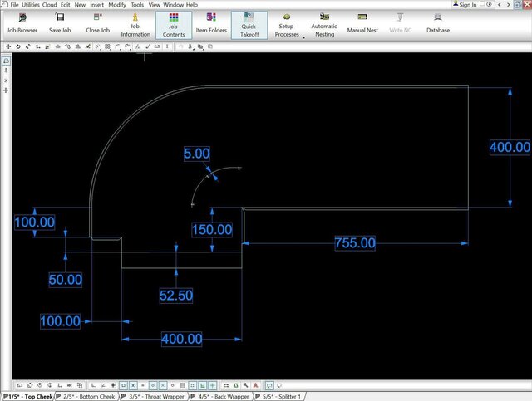Select the Throat Wrapper tab
Screen dimensions: 532x401
tap(156, 397)
